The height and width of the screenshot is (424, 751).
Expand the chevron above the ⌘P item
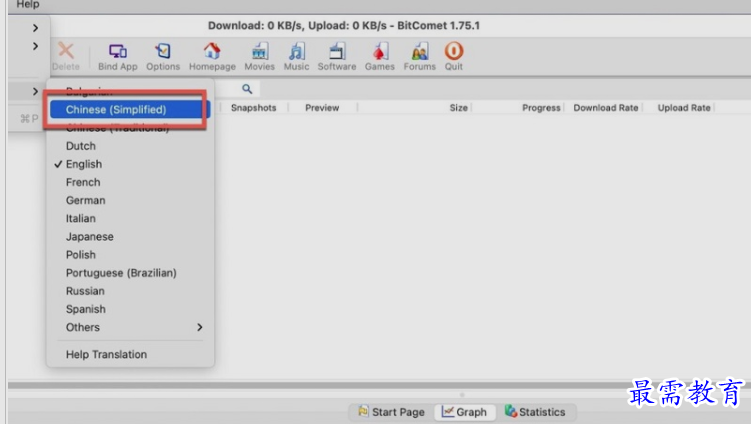click(x=35, y=91)
